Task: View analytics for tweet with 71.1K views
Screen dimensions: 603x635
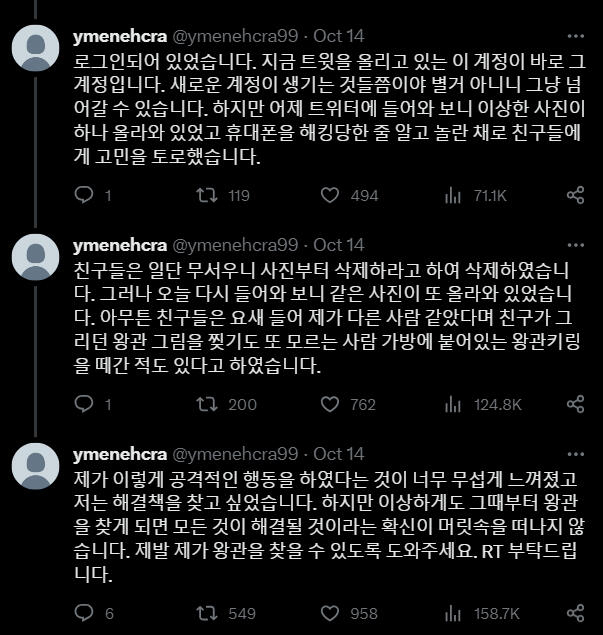Action: coord(453,196)
